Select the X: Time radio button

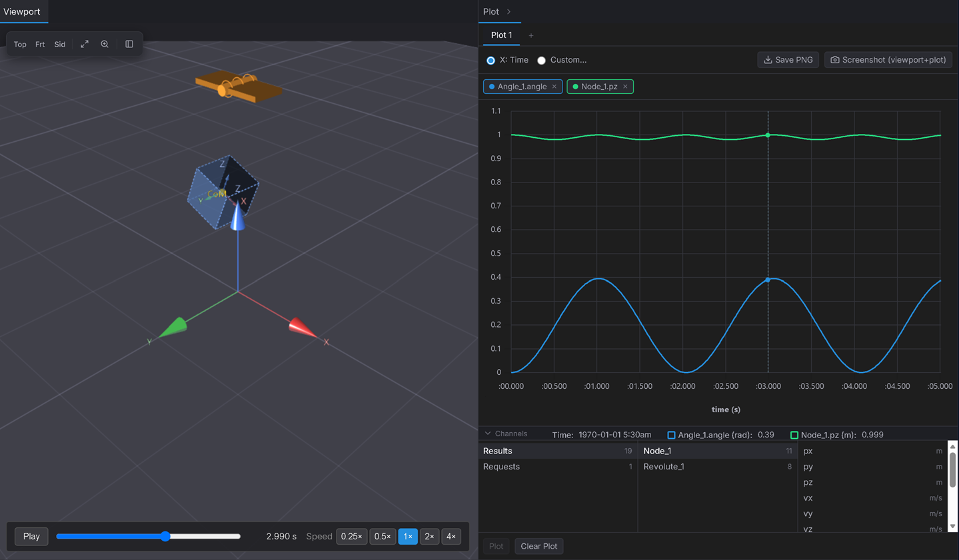coord(491,61)
